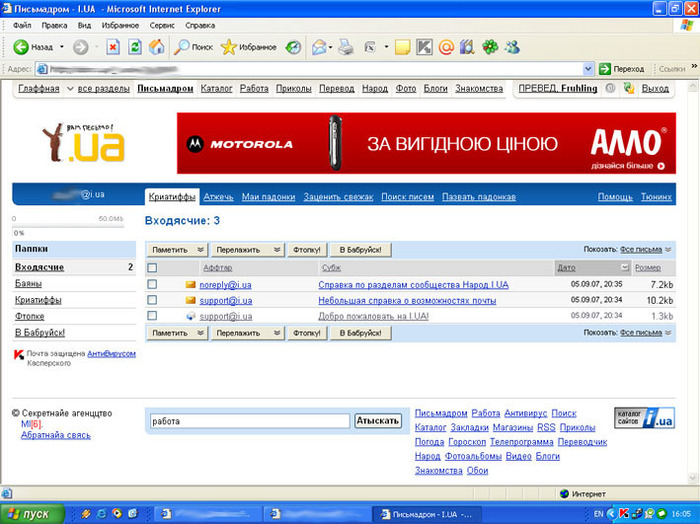Open the top Показать: Фсе письма filter
This screenshot has width=700, height=524.
pos(645,249)
